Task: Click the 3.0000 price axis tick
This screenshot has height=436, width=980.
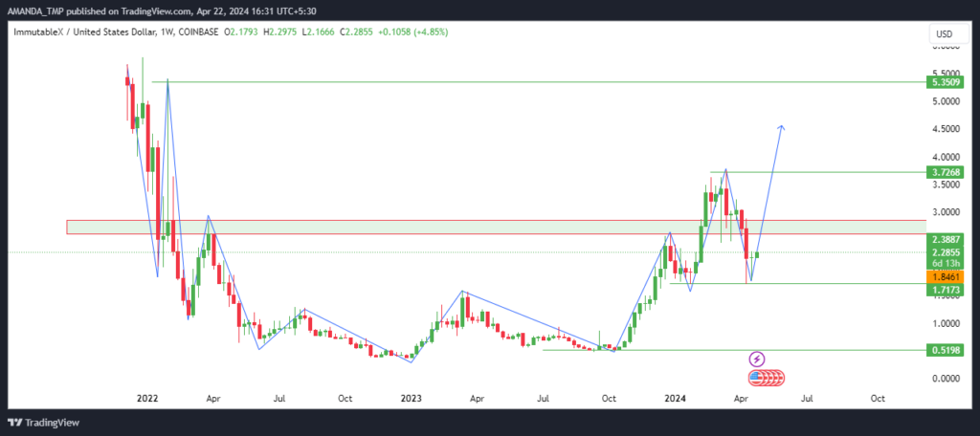Action: pos(945,212)
